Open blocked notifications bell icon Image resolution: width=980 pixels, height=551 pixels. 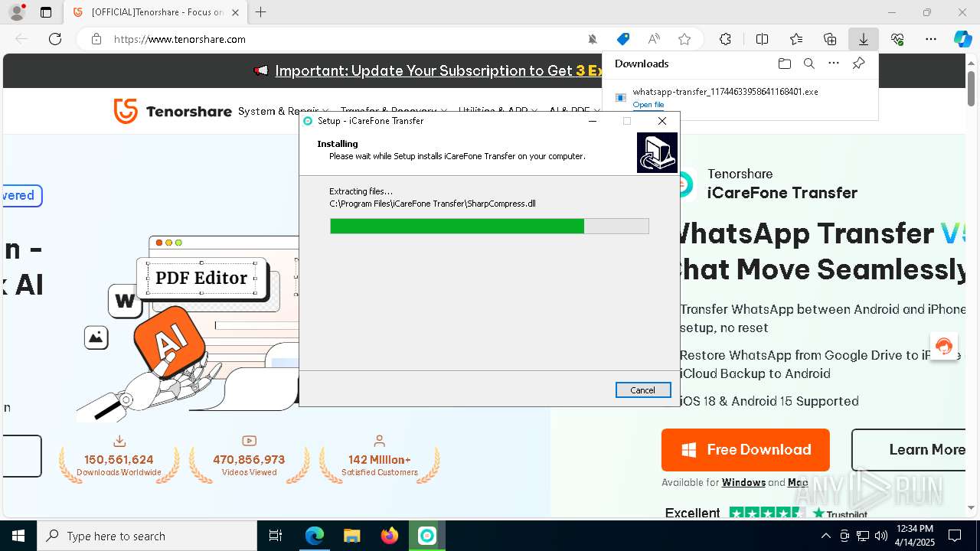click(593, 39)
